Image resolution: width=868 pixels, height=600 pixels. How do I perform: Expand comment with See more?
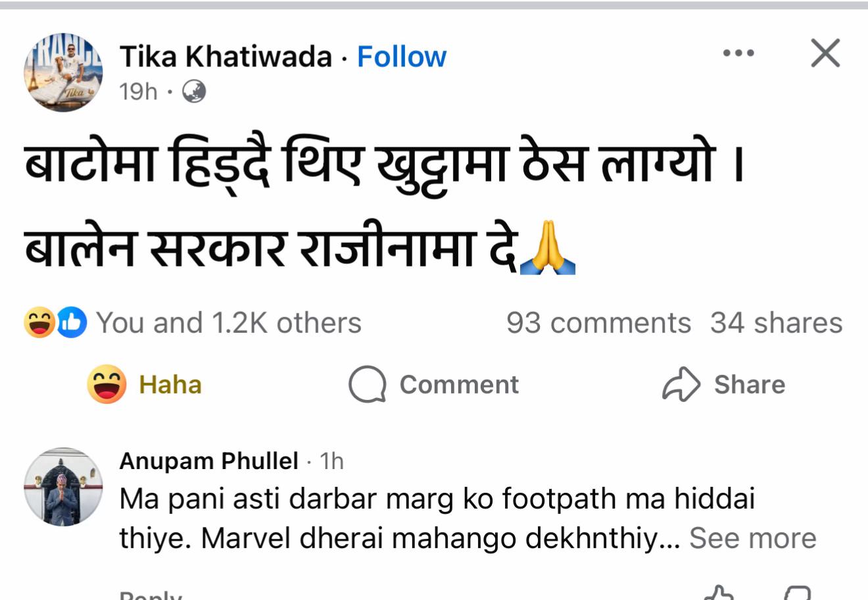click(752, 538)
